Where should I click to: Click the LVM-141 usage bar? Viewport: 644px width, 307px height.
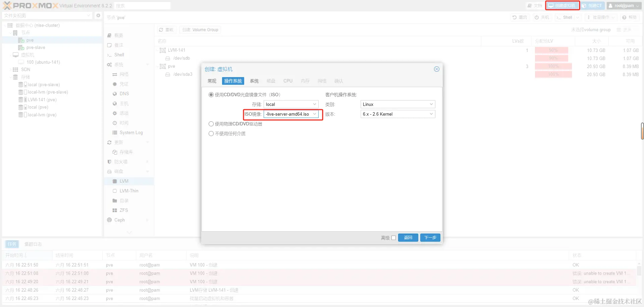tap(551, 50)
